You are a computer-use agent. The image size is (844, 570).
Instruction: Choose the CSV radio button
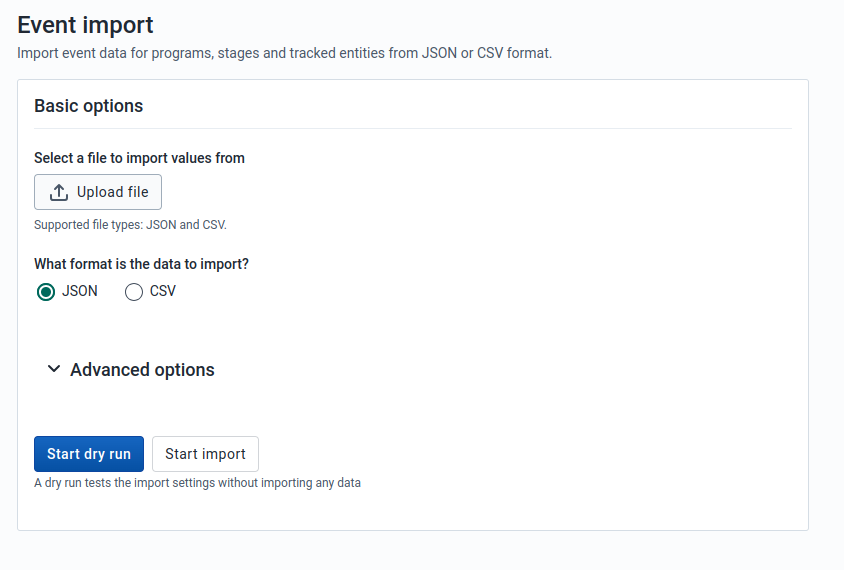(134, 292)
